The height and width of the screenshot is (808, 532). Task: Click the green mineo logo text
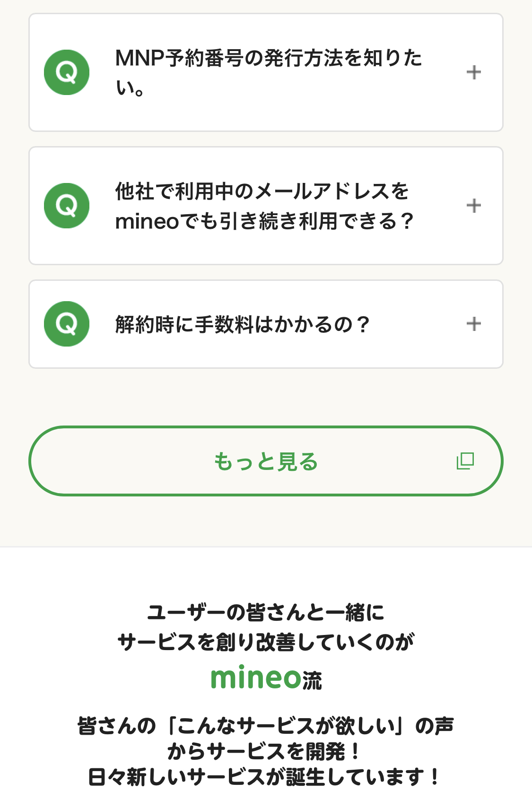click(256, 678)
